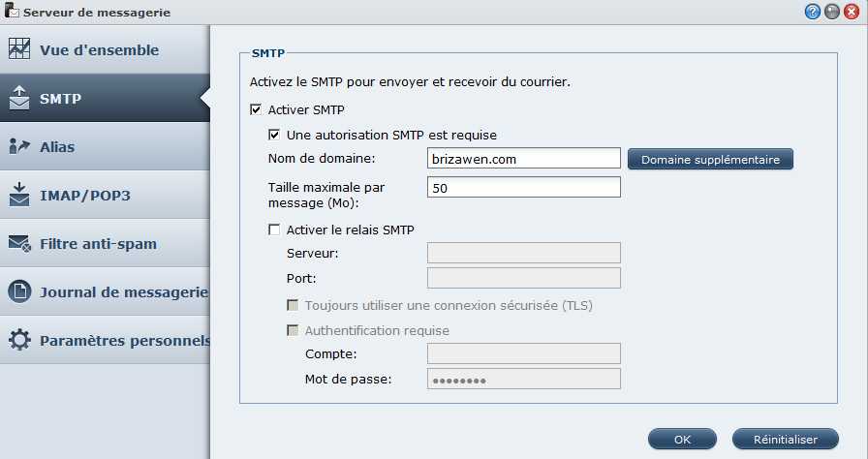Open the Paramètres personnels gear icon

pos(19,340)
